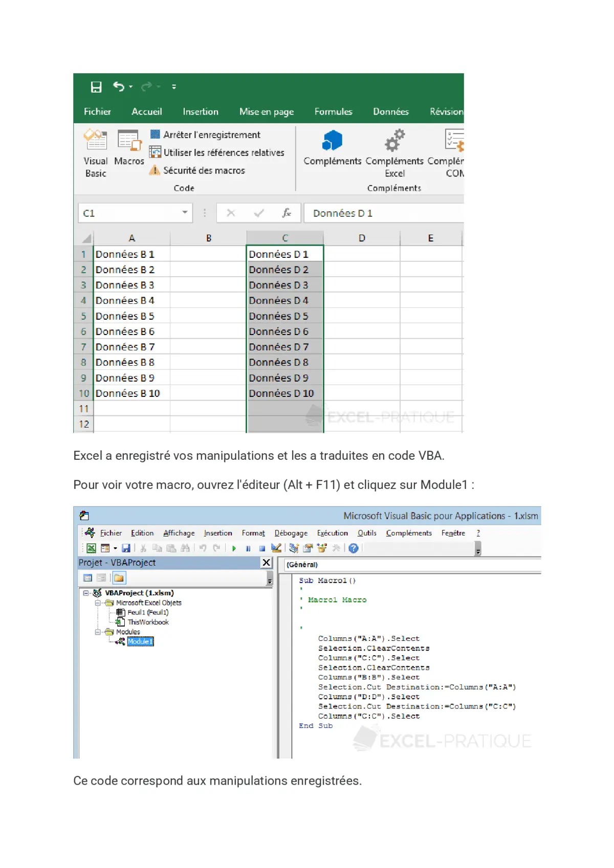Collapse the Modules folder in project tree
Screen dimensions: 614x868
click(x=98, y=632)
